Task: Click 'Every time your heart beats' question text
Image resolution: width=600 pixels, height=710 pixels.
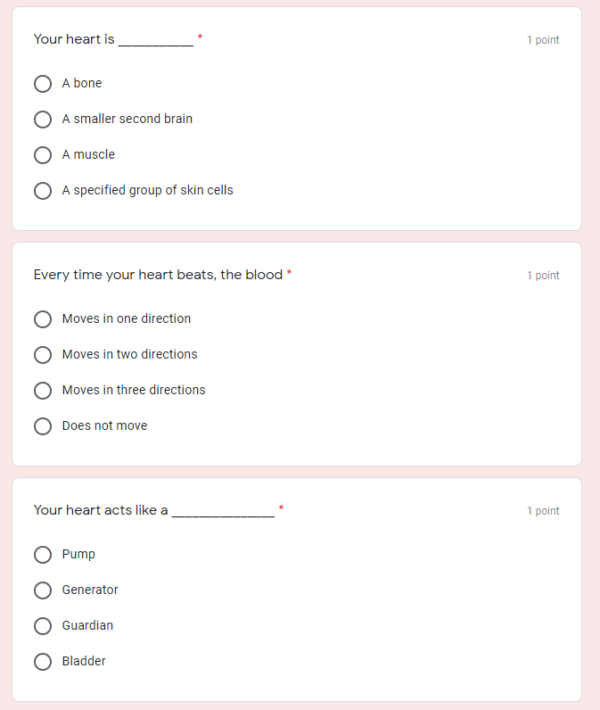Action: pyautogui.click(x=158, y=275)
